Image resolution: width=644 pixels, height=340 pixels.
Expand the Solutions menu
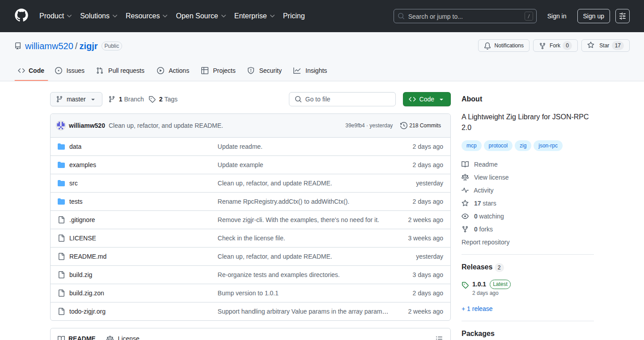coord(99,16)
